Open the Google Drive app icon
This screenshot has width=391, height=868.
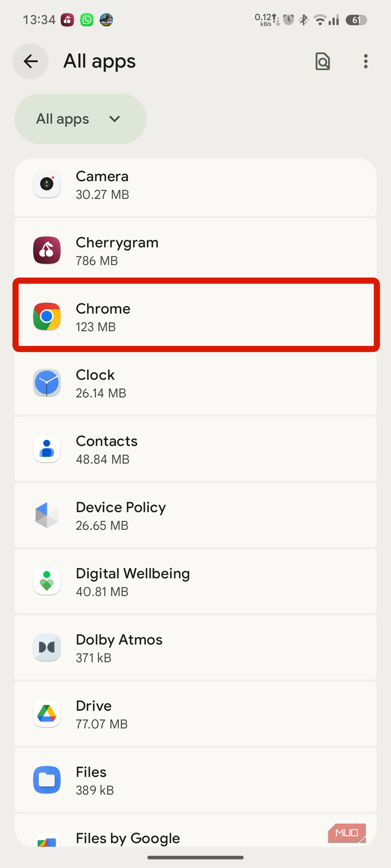[x=47, y=713]
